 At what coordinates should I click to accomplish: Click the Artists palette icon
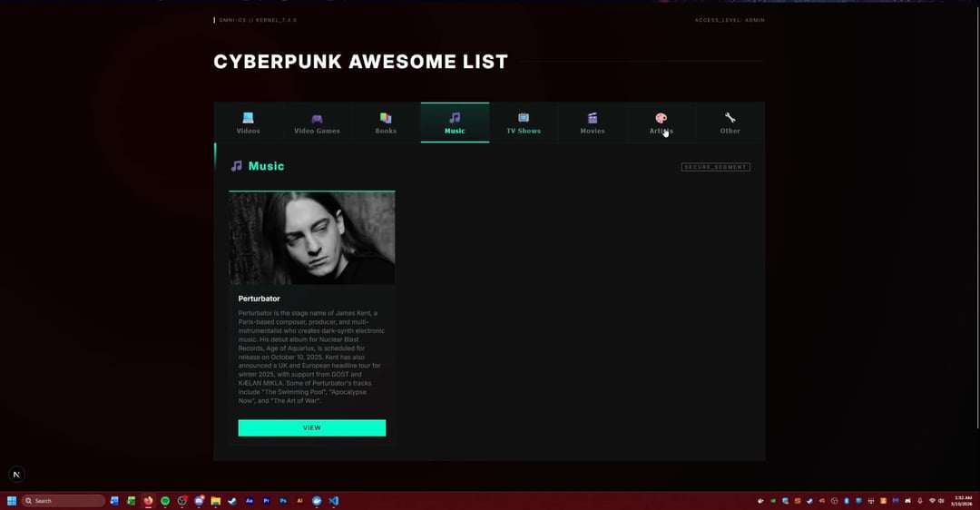pyautogui.click(x=661, y=118)
